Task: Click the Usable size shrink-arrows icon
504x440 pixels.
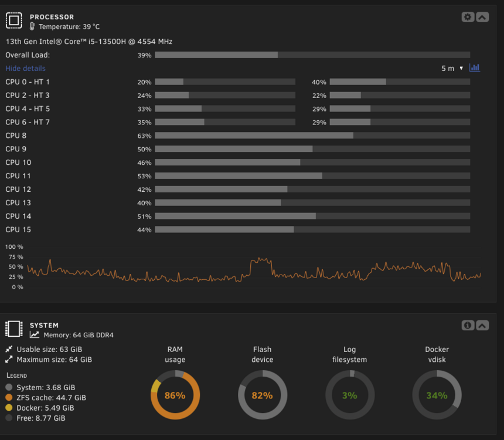Action: click(x=9, y=349)
